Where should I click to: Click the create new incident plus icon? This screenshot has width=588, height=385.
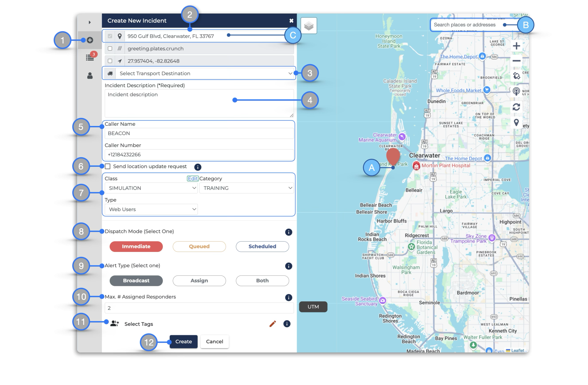[x=90, y=40]
